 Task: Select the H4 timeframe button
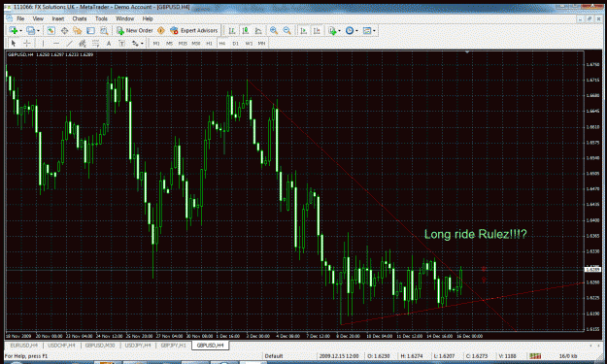pos(222,44)
